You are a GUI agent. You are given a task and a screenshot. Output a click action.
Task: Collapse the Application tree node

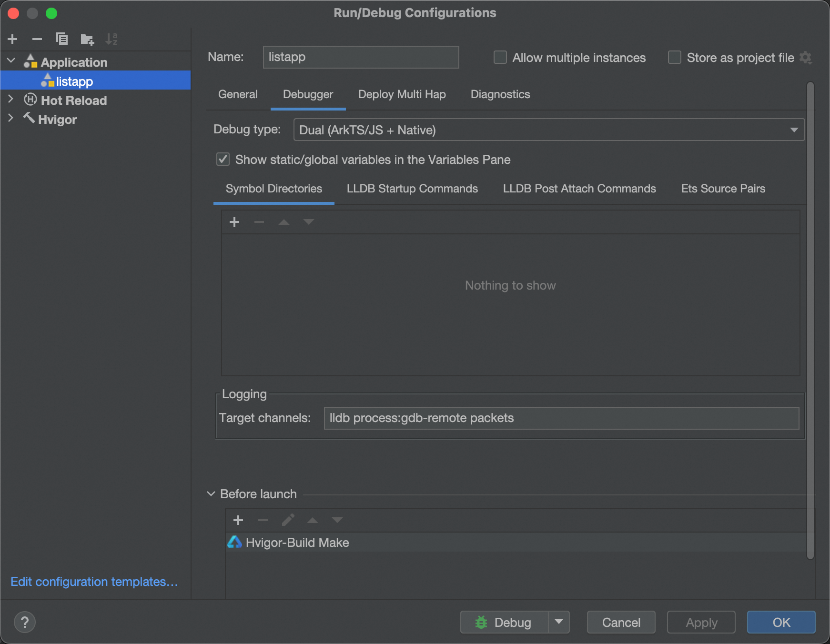(11, 61)
